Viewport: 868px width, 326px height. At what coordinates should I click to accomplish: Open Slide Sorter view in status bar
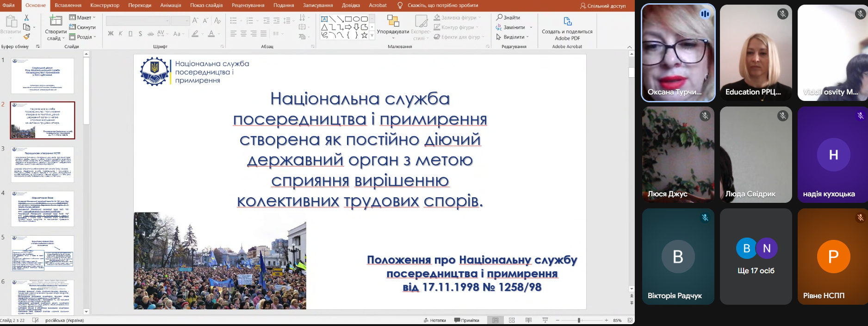[x=512, y=320]
